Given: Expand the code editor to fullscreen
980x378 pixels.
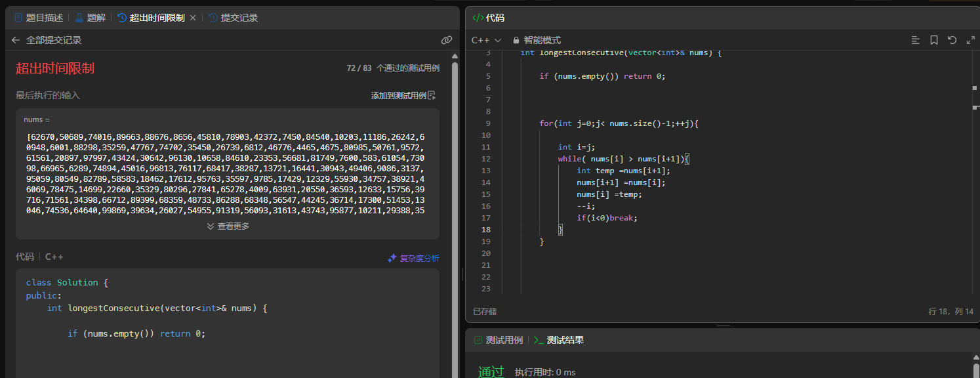Looking at the screenshot, I should coord(971,40).
